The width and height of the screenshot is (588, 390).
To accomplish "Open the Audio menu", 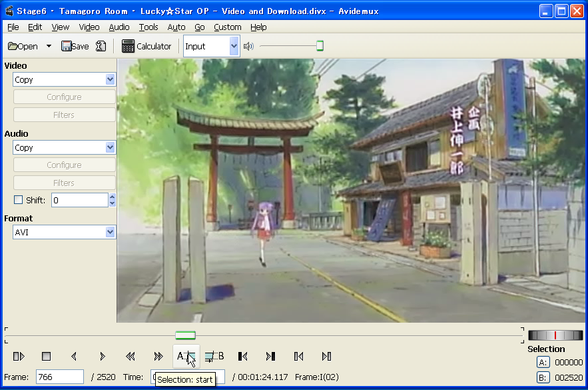I will pyautogui.click(x=119, y=27).
